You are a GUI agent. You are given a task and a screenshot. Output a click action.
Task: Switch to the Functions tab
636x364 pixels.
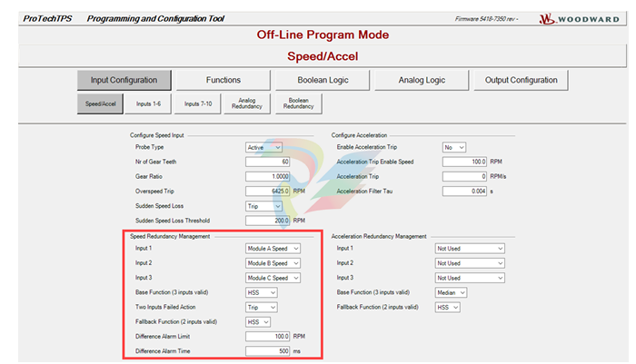click(223, 80)
